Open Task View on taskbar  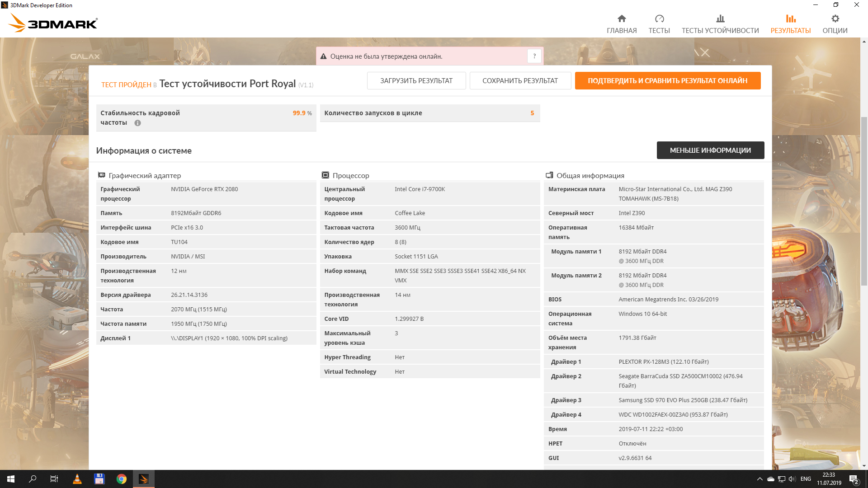click(54, 479)
